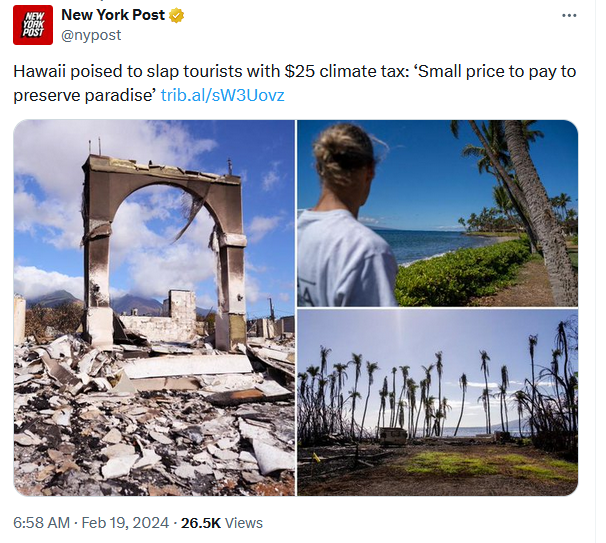Click the 26.5K Views count
Screen dimensions: 606x543
tap(222, 523)
